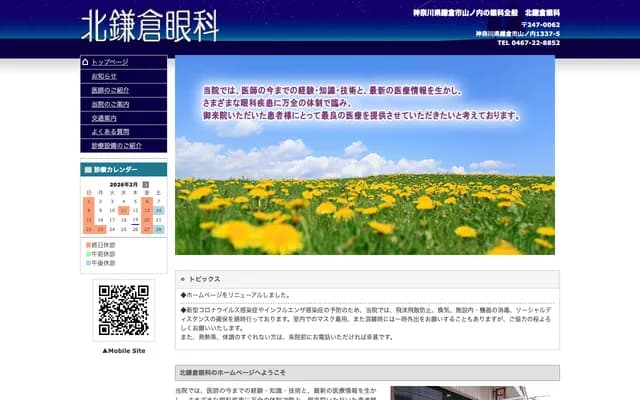Open the お知らせ menu item
The image size is (640, 400).
pyautogui.click(x=104, y=76)
